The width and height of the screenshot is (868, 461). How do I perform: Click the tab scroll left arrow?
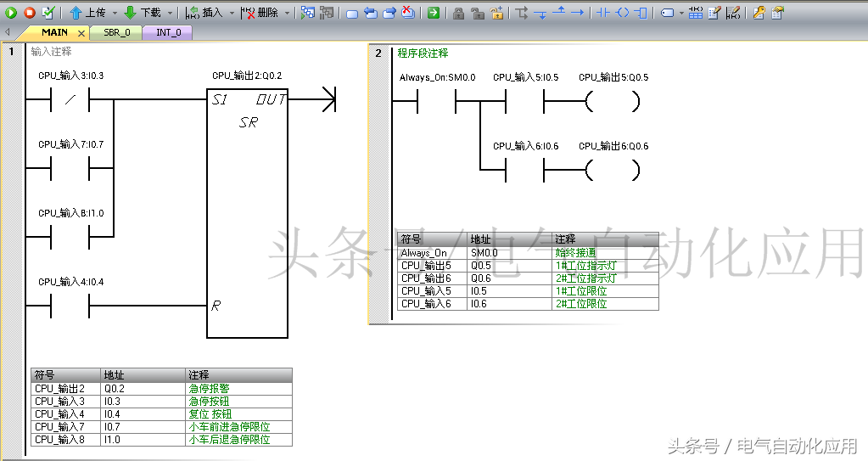(7, 32)
